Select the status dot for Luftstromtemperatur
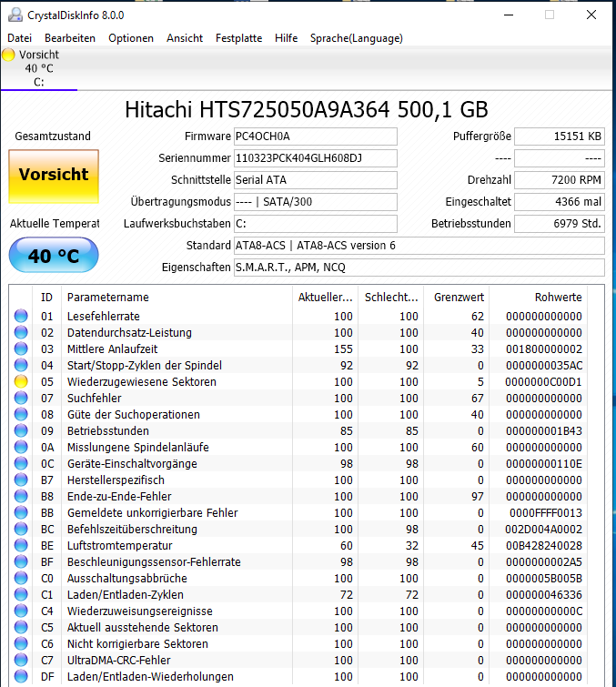Screen dimensions: 616x687 coord(21,545)
